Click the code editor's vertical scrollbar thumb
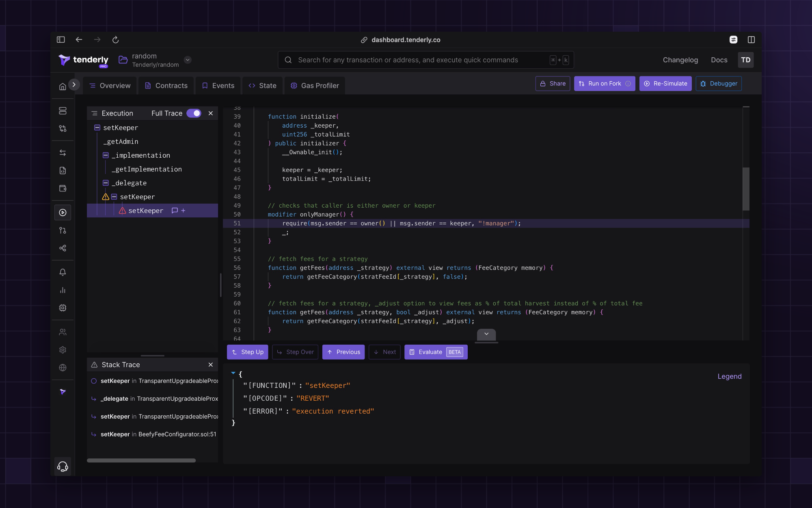The image size is (812, 508). pos(746,189)
